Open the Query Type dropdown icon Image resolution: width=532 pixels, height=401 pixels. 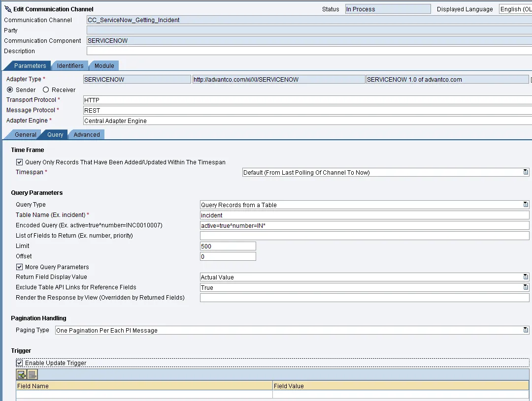click(x=526, y=205)
